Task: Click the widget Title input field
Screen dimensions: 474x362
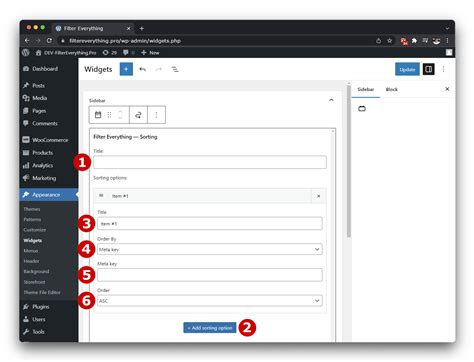Action: pyautogui.click(x=210, y=162)
